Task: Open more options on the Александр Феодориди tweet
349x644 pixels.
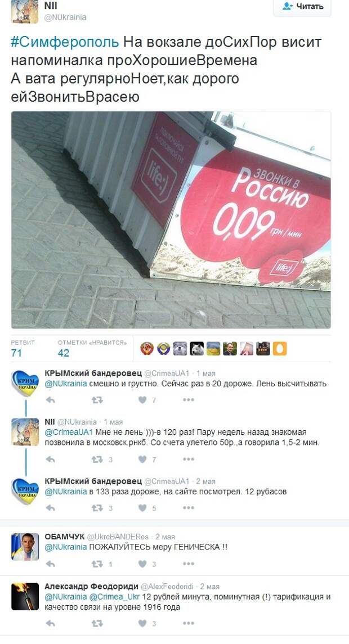Action: 188,623
